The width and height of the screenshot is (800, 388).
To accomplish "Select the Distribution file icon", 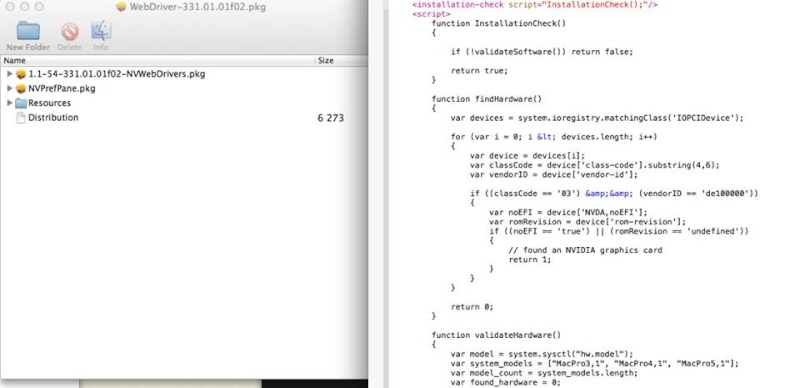I will click(x=21, y=118).
